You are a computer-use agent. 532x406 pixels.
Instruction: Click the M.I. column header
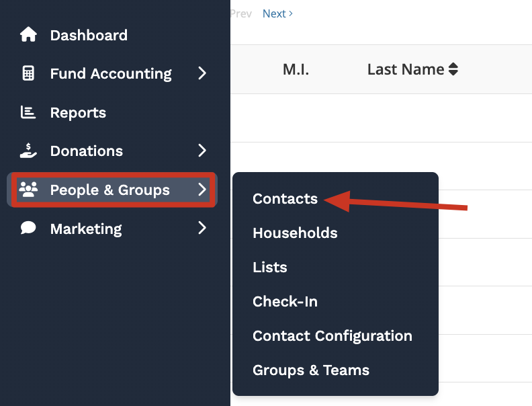(x=296, y=69)
